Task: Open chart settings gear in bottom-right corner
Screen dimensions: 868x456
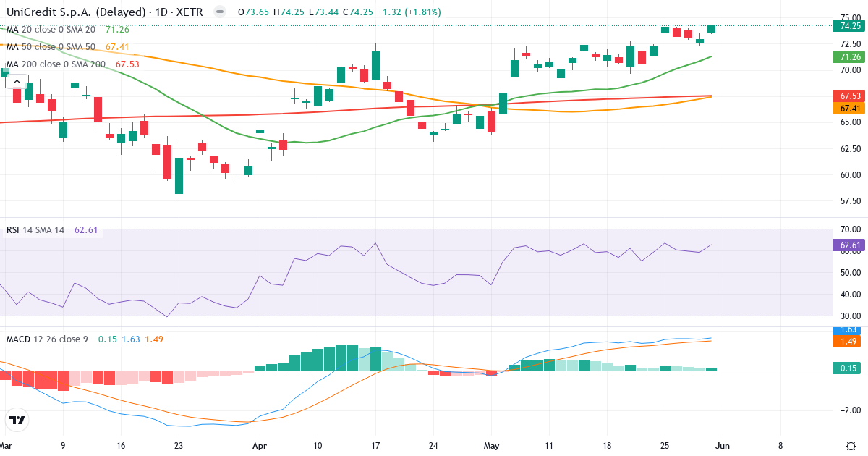Action: (851, 445)
